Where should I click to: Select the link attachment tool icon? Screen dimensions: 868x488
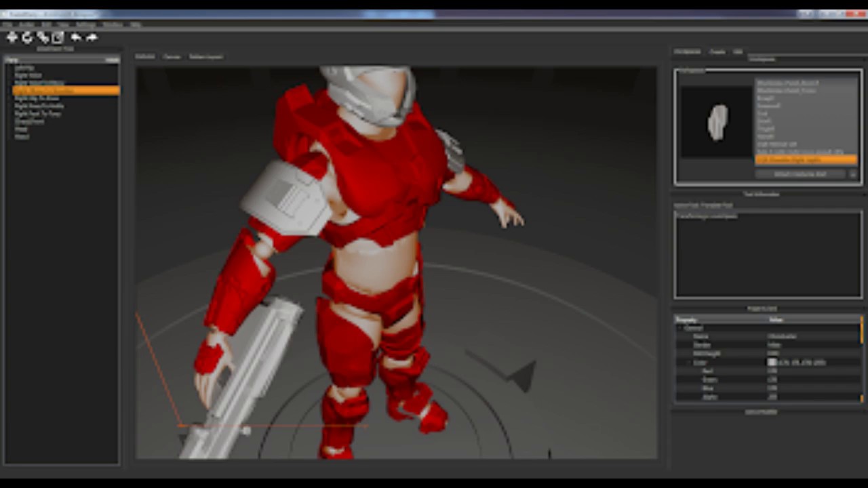tap(43, 38)
